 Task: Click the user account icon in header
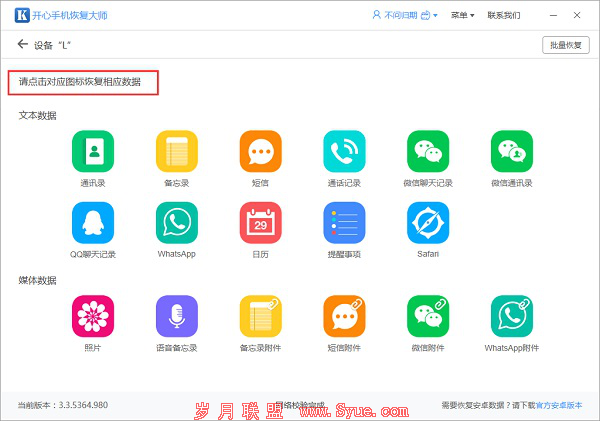(x=377, y=15)
